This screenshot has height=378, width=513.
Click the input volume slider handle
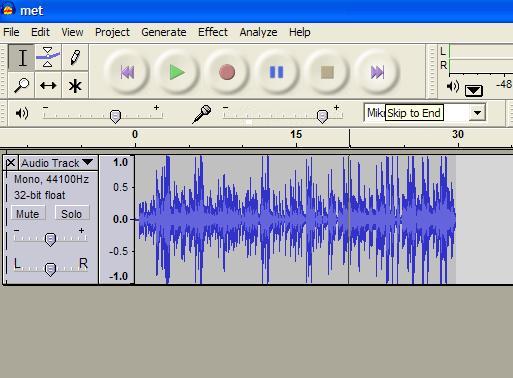[x=322, y=117]
